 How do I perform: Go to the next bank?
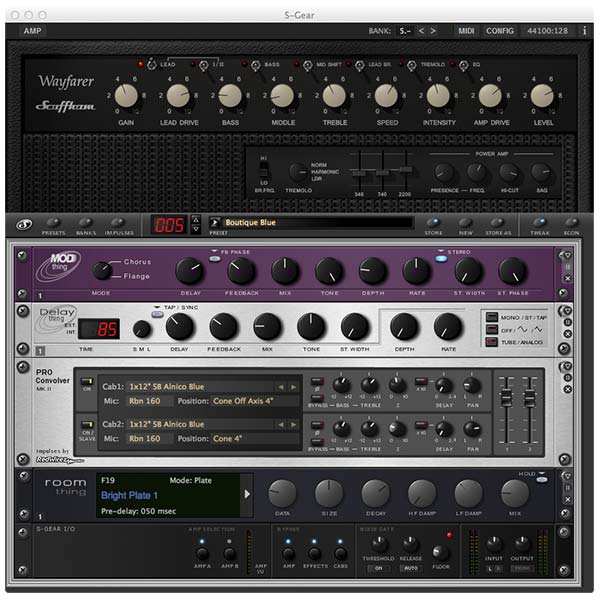pos(433,31)
